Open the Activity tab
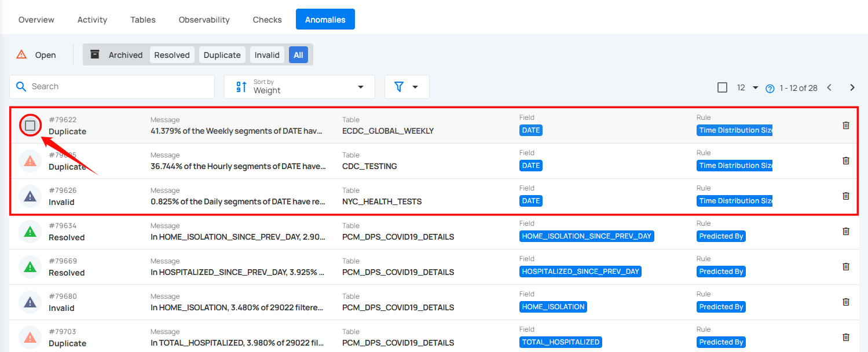Image resolution: width=868 pixels, height=352 pixels. pyautogui.click(x=93, y=20)
